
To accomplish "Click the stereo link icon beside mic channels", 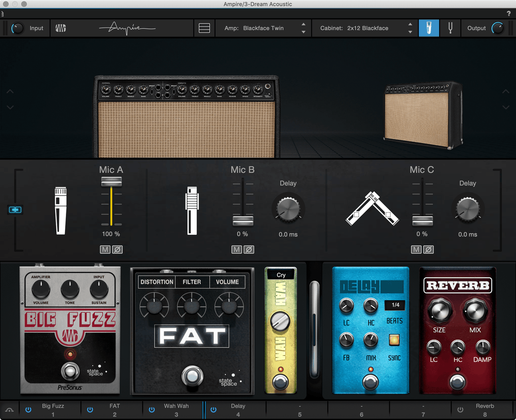I will pos(15,210).
